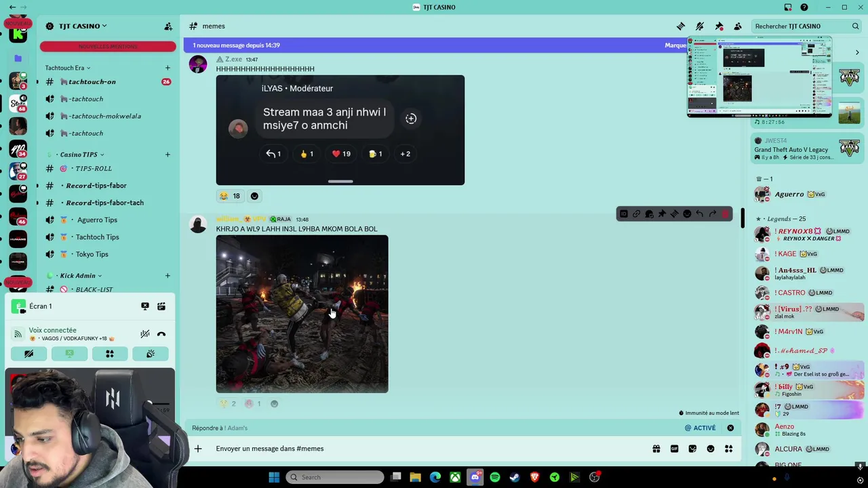Screen dimensions: 868x488
Task: Toggle noise suppression icon
Action: pos(145,334)
